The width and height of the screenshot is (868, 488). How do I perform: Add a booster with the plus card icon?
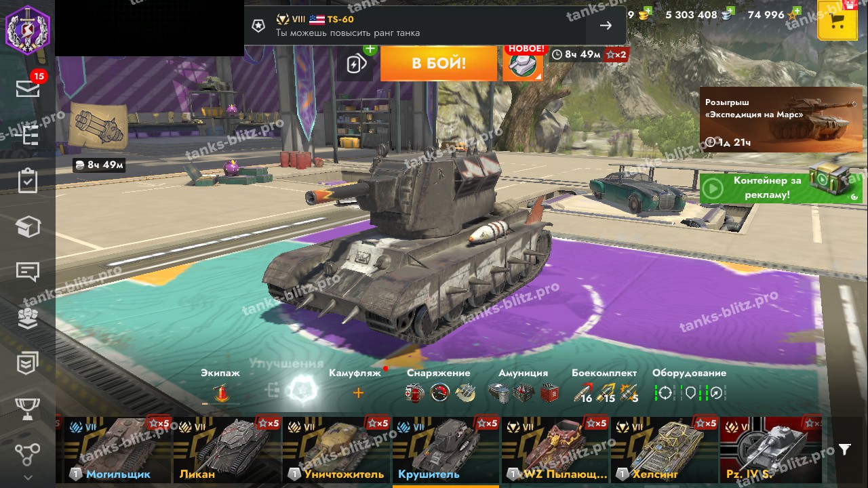tap(358, 62)
